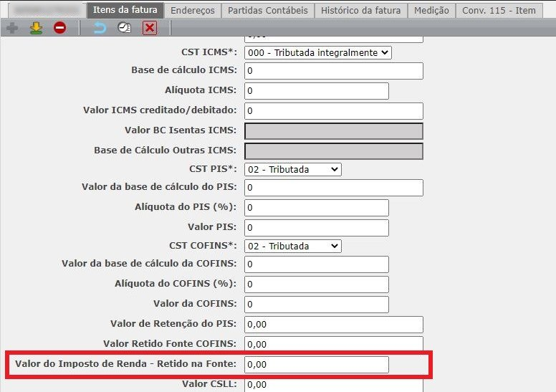Open the Partidas Contábeis tab
556x392 pixels.
click(x=269, y=11)
